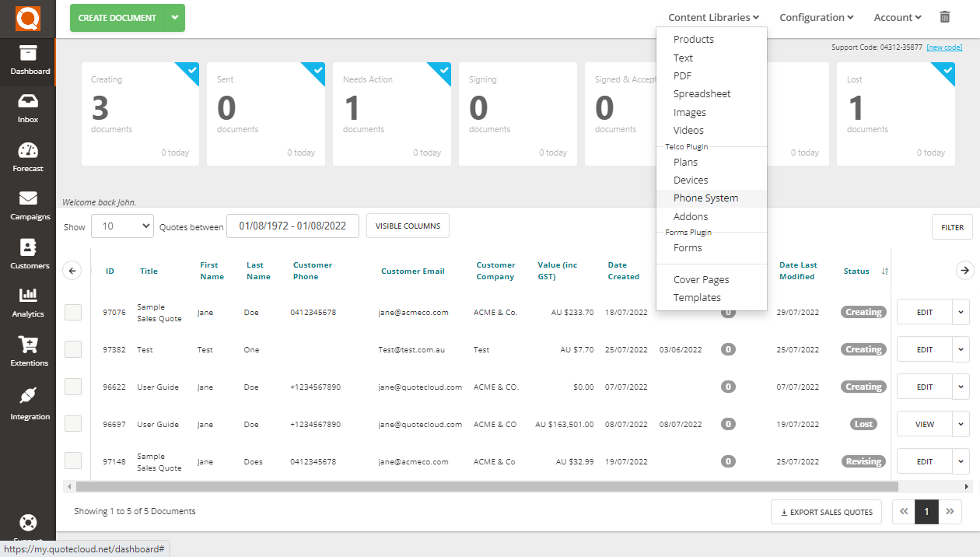The height and width of the screenshot is (557, 980).
Task: Select the checkbox for User Guide quote 96622
Action: point(73,387)
